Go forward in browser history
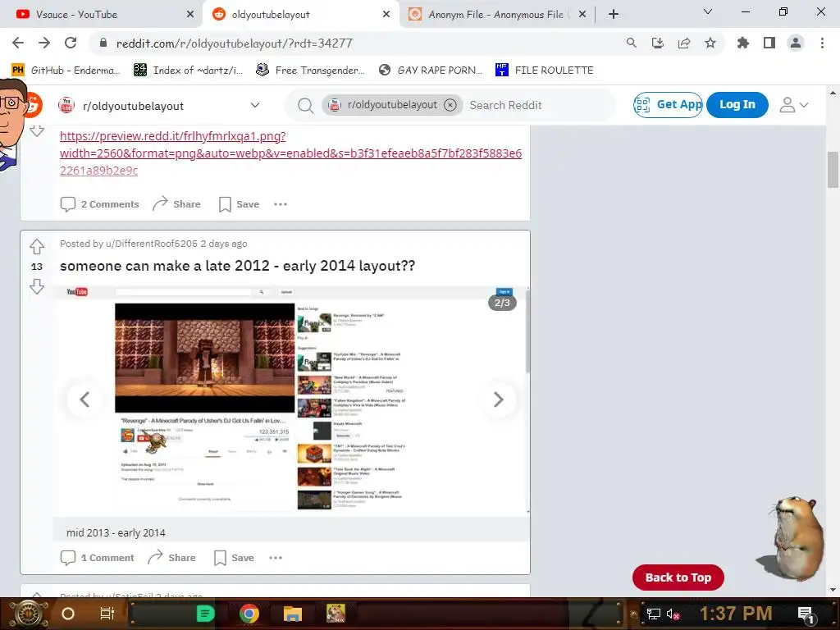The height and width of the screenshot is (630, 840). point(44,43)
